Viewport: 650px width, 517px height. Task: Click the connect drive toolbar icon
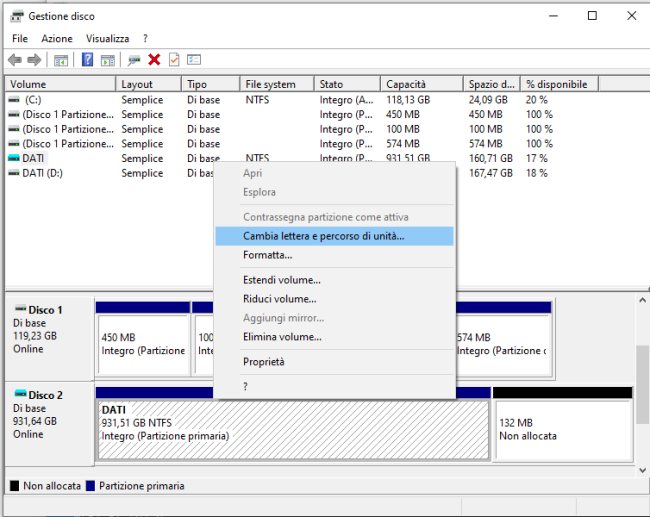134,61
